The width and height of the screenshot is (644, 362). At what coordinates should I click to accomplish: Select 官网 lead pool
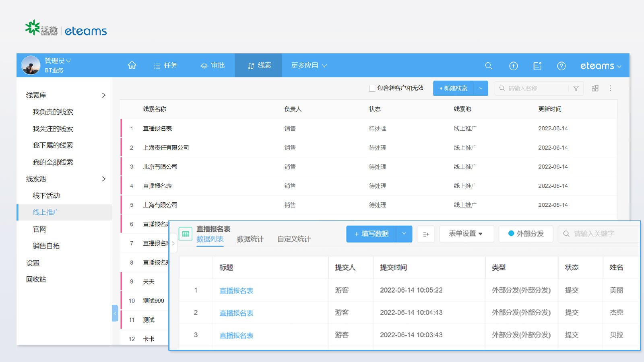(x=39, y=229)
